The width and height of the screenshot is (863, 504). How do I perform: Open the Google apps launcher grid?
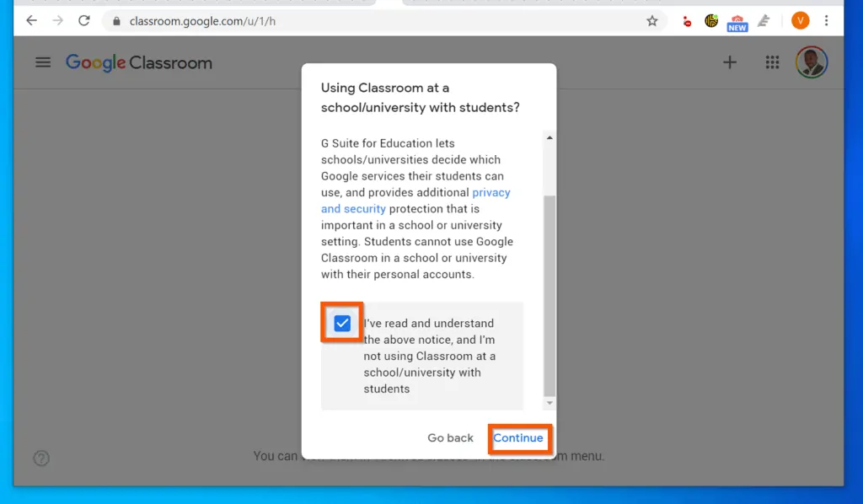coord(773,62)
